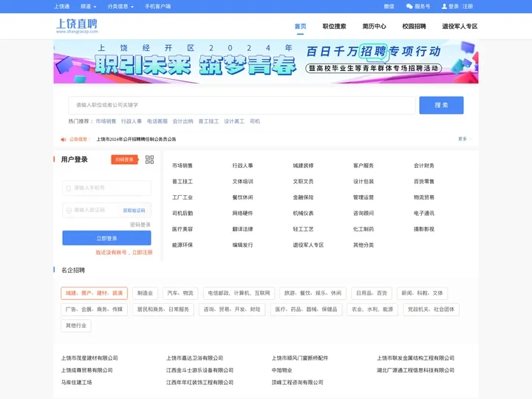Open the 餐饮休闲 job category
This screenshot has width=532, height=399.
tap(242, 197)
